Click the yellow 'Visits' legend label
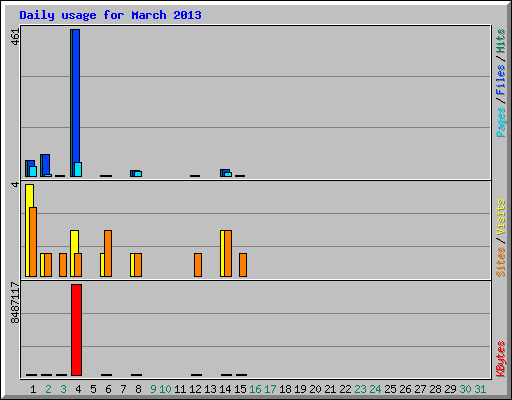Screen dimensions: 512x400 coord(501,217)
